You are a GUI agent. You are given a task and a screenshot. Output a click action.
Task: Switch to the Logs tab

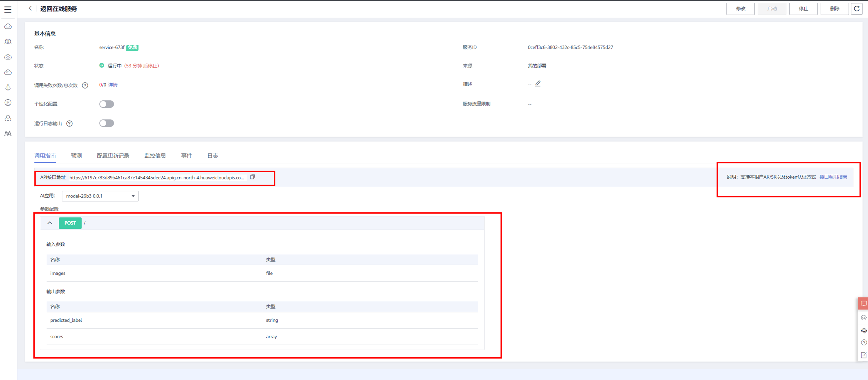click(x=212, y=155)
